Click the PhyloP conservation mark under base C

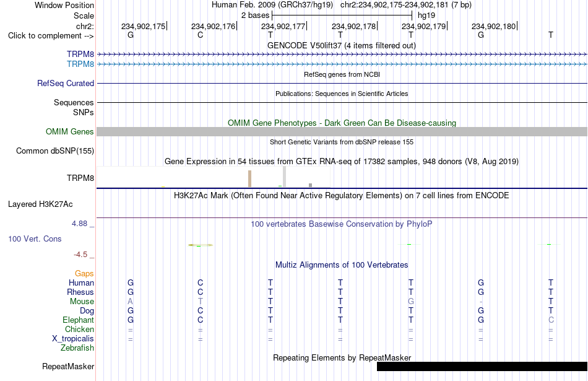(x=201, y=245)
